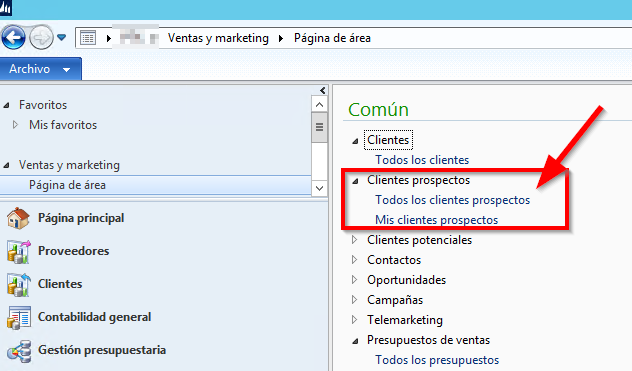This screenshot has width=632, height=371.
Task: Open the Archivo menu
Action: click(40, 69)
